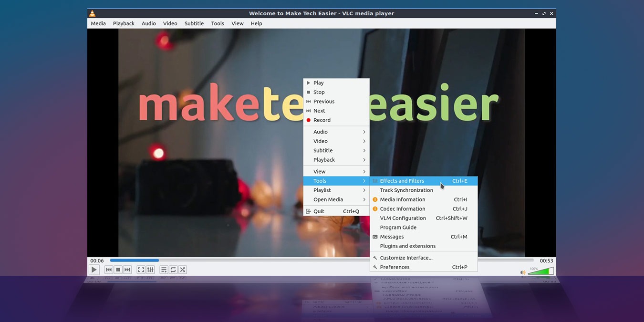
Task: Open the extended settings equalizer icon
Action: 150,270
